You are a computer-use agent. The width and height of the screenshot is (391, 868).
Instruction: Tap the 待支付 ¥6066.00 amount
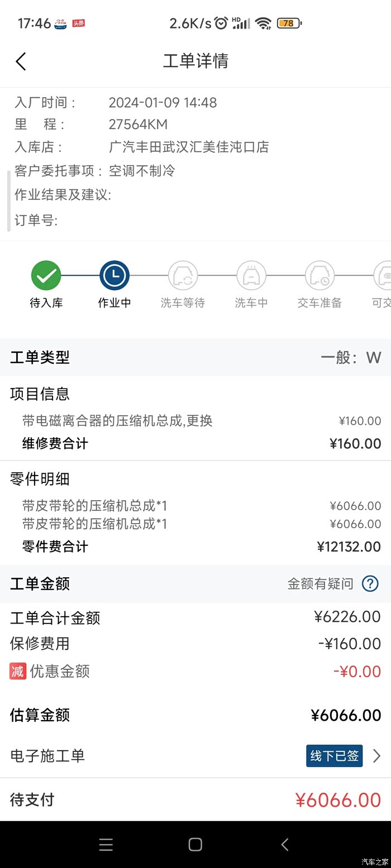pos(337,800)
